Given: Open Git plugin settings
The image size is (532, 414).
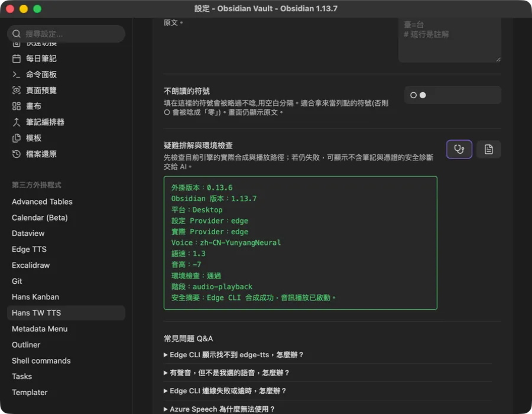Looking at the screenshot, I should pyautogui.click(x=66, y=282).
